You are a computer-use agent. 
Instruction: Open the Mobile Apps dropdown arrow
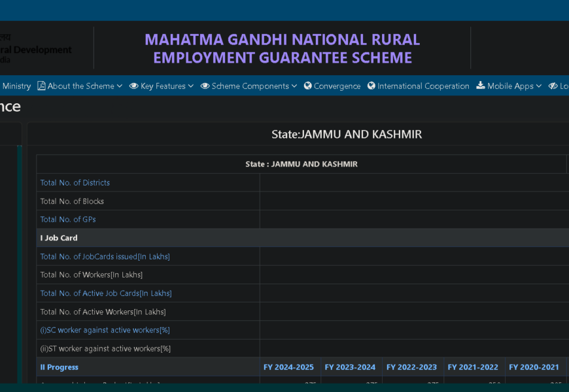tap(539, 86)
